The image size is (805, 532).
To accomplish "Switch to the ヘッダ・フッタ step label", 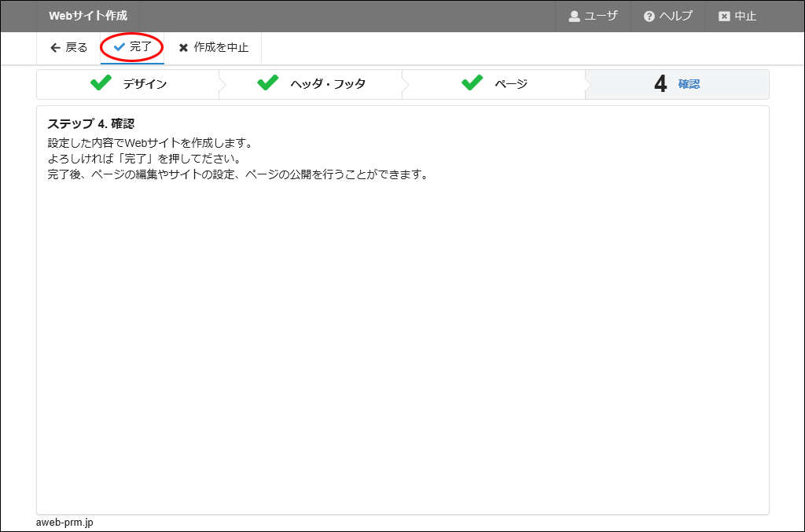I will point(328,84).
